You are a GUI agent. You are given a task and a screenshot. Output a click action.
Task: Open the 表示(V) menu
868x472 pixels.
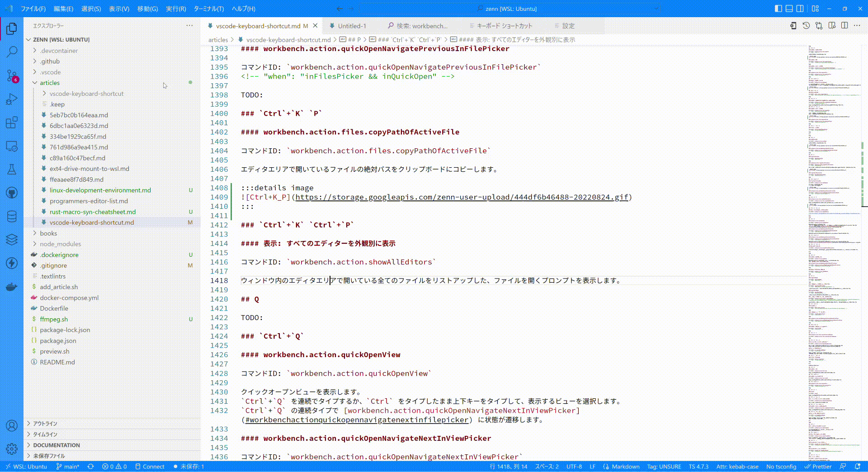[x=119, y=9]
